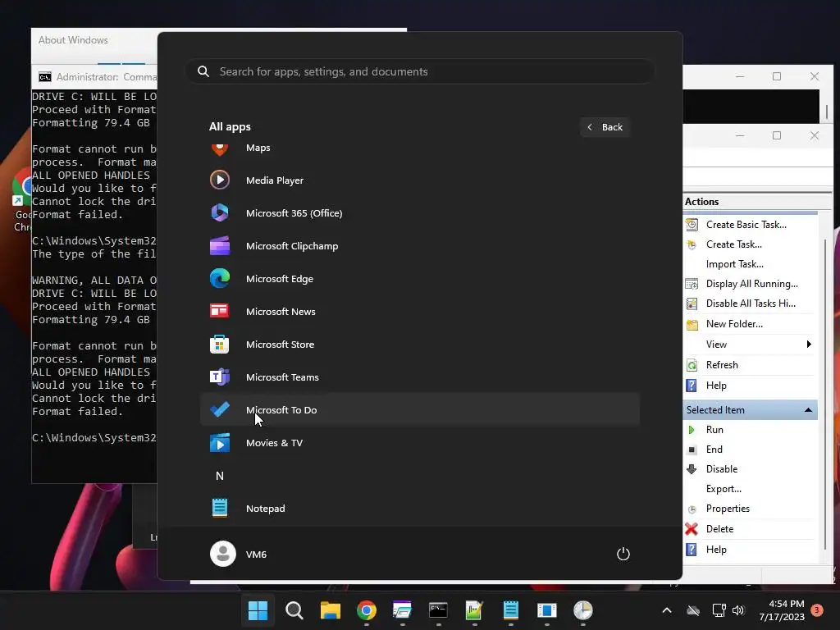Open Help under Selected Item section
840x630 pixels.
(715, 550)
